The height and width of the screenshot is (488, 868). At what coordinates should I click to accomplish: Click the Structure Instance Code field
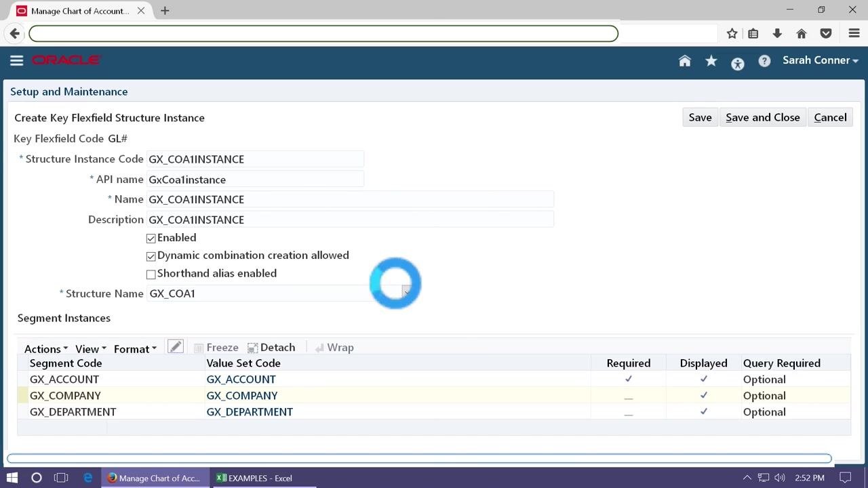click(255, 159)
